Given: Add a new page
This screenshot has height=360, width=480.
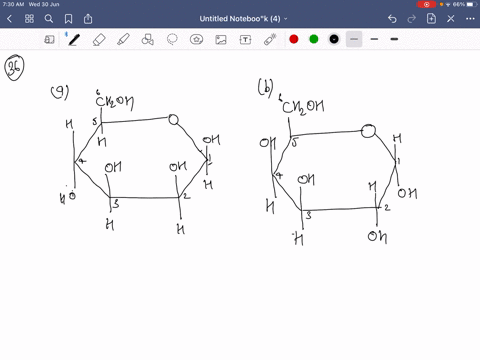Looking at the screenshot, I should (x=431, y=19).
